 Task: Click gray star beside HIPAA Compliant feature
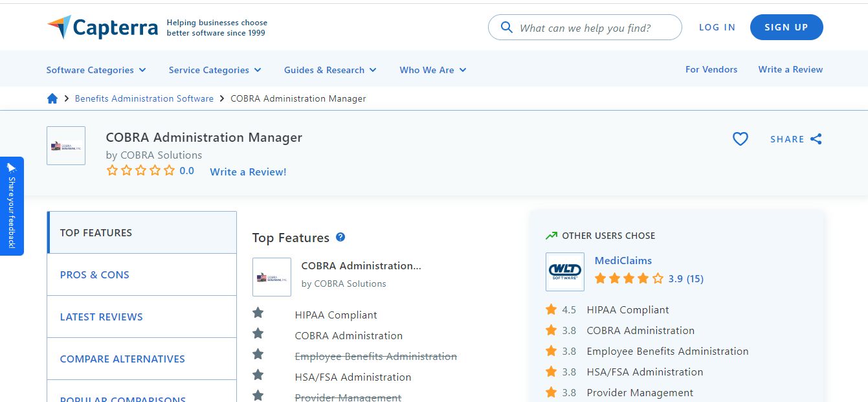pos(258,313)
